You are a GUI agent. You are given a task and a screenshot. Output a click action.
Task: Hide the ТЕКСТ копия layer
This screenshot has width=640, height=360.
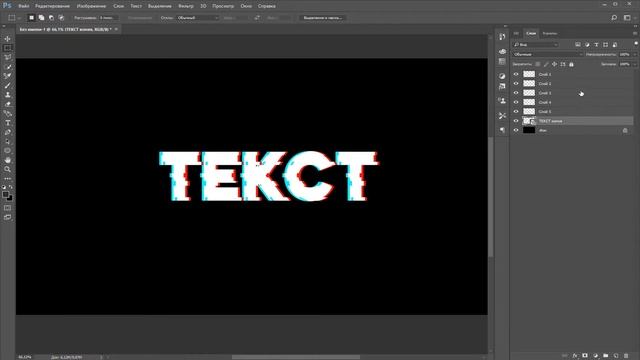516,121
